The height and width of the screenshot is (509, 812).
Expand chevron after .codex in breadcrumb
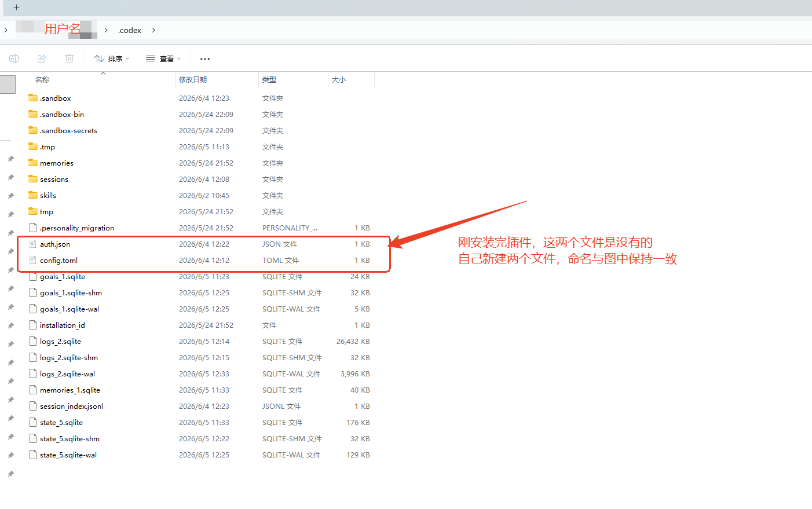click(153, 30)
